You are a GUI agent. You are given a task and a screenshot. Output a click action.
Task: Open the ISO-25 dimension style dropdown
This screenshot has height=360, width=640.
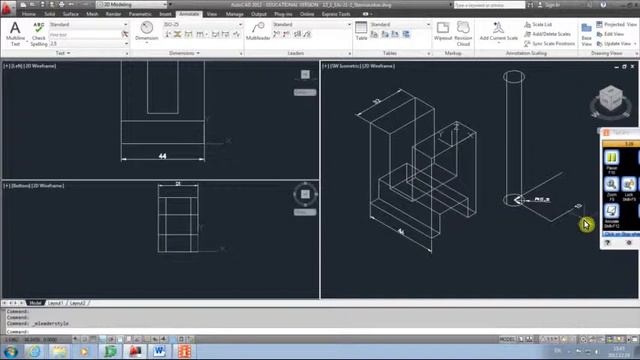(x=203, y=24)
